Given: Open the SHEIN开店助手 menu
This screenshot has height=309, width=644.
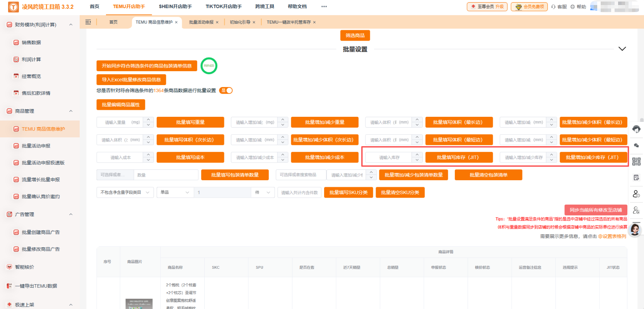Looking at the screenshot, I should click(x=175, y=7).
